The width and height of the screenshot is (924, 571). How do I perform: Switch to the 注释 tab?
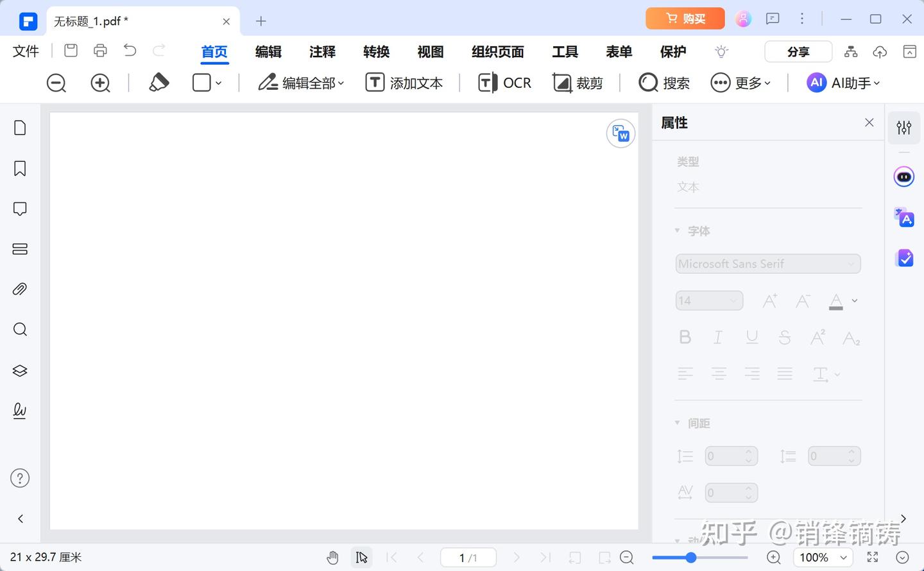322,51
